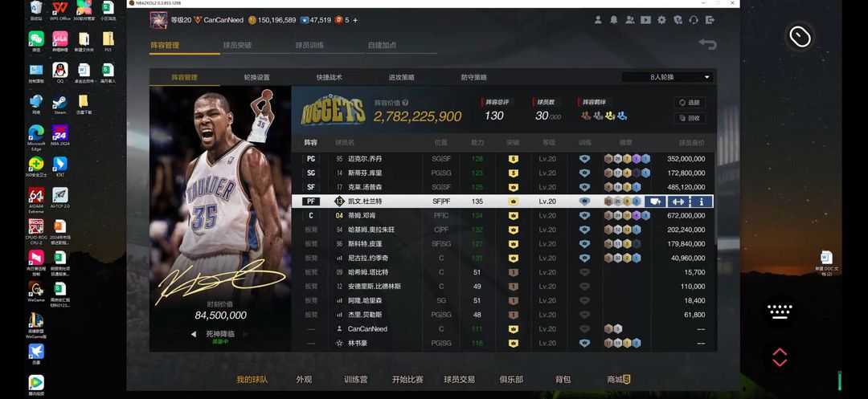Expand the 8人轮换 rotation dropdown

(667, 77)
